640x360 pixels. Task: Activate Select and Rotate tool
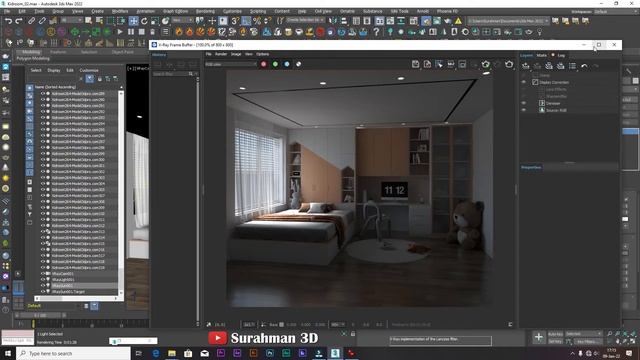[x=144, y=20]
